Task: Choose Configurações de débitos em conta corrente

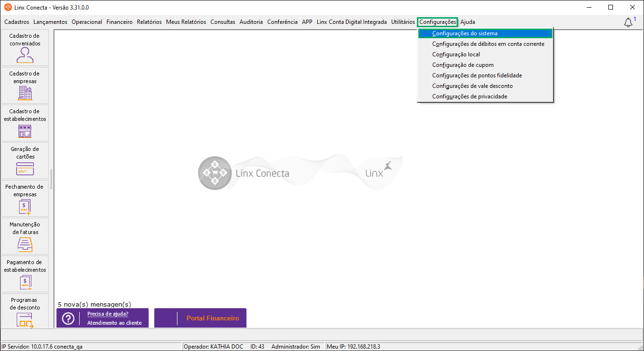Action: pos(485,44)
